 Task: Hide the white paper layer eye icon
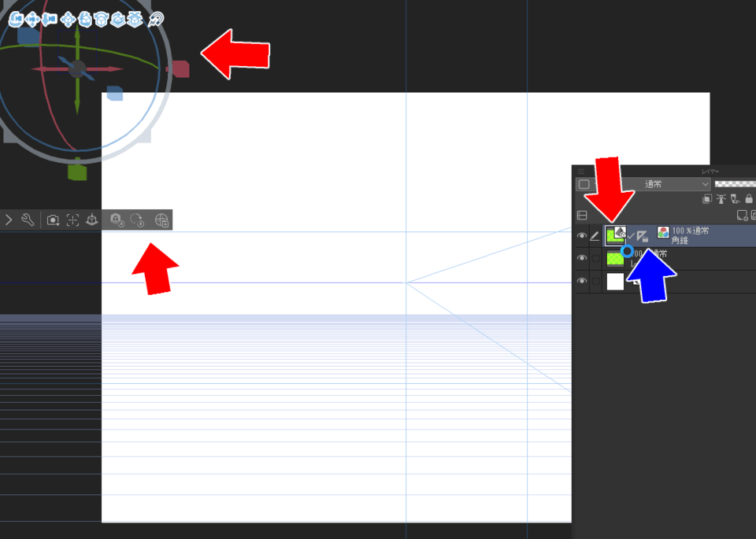[x=582, y=281]
